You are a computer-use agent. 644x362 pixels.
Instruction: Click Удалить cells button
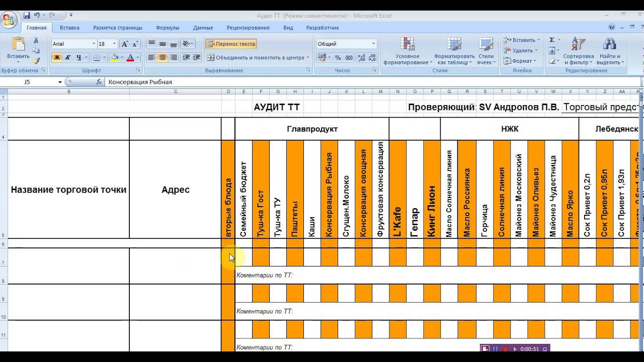click(520, 50)
